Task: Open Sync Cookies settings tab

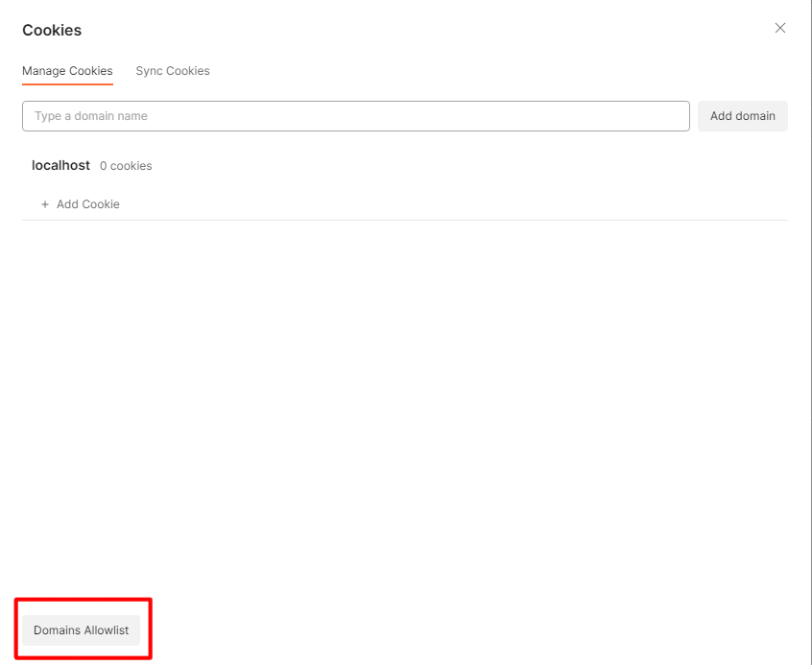Action: pyautogui.click(x=173, y=71)
